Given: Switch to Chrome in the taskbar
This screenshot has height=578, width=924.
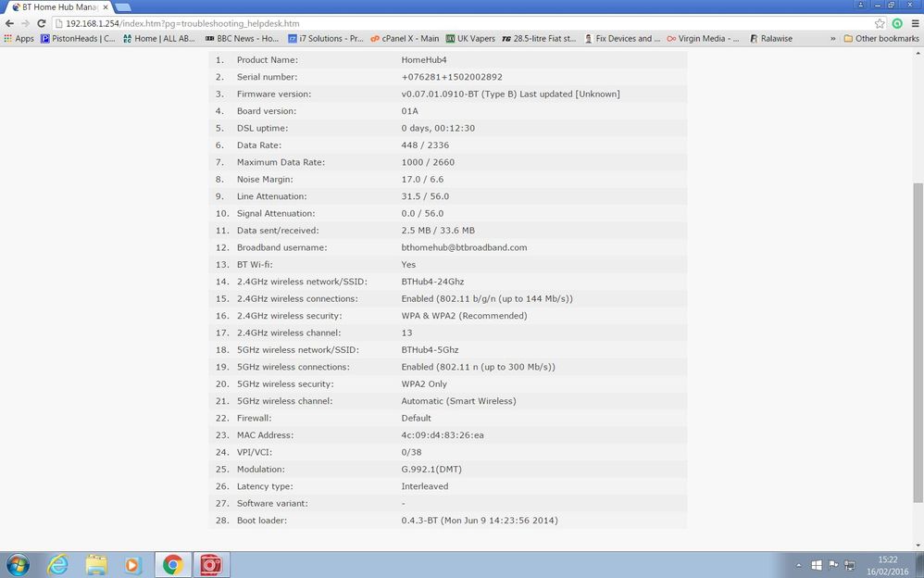Looking at the screenshot, I should pos(172,564).
